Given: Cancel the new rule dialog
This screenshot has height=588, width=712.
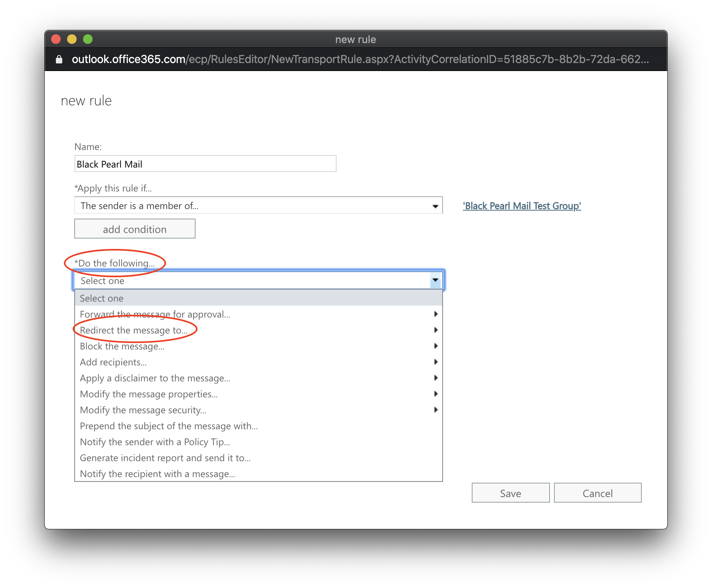Looking at the screenshot, I should [x=597, y=493].
